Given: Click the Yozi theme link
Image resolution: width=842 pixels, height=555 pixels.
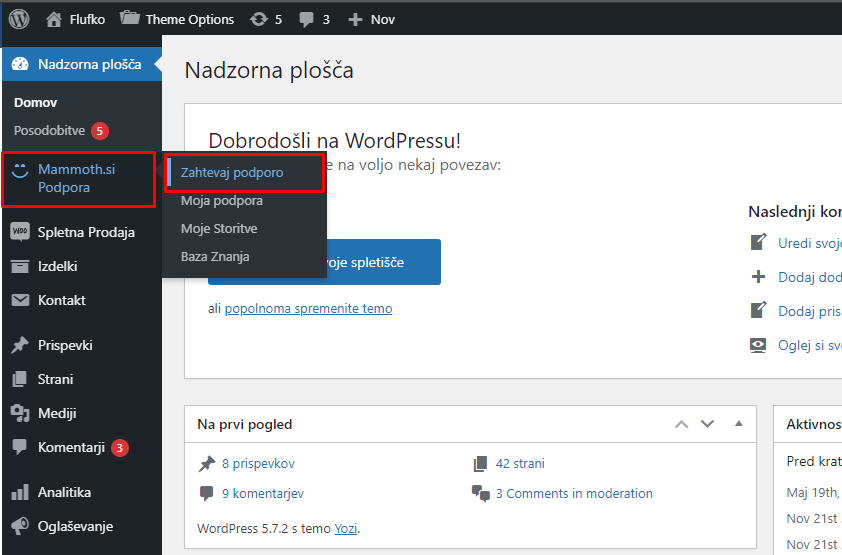Looking at the screenshot, I should [346, 529].
